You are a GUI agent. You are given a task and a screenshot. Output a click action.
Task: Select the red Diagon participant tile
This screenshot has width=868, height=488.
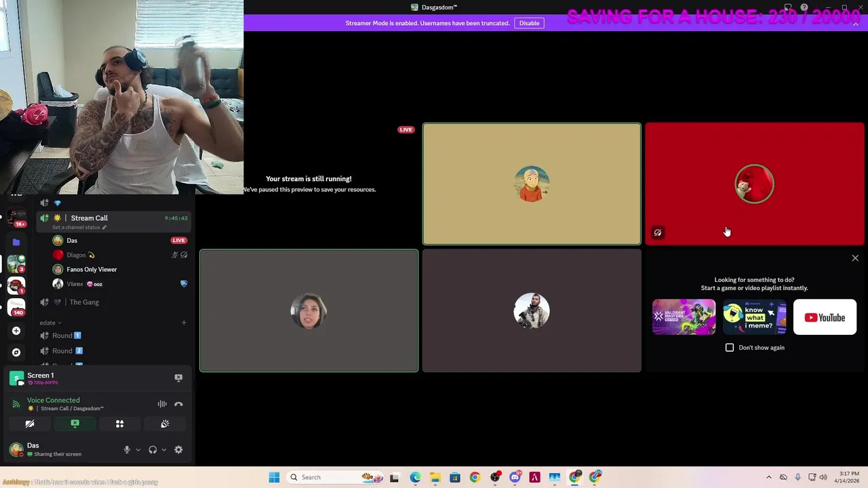pyautogui.click(x=754, y=184)
